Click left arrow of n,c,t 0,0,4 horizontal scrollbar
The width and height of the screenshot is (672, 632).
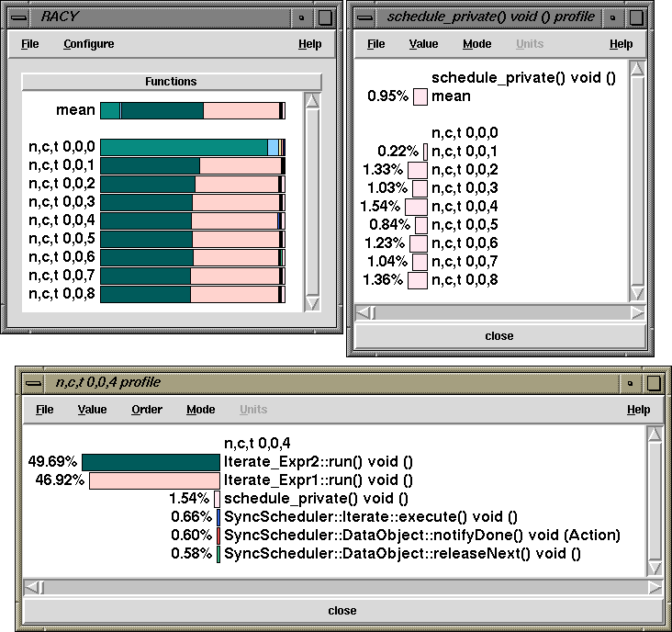pyautogui.click(x=31, y=587)
